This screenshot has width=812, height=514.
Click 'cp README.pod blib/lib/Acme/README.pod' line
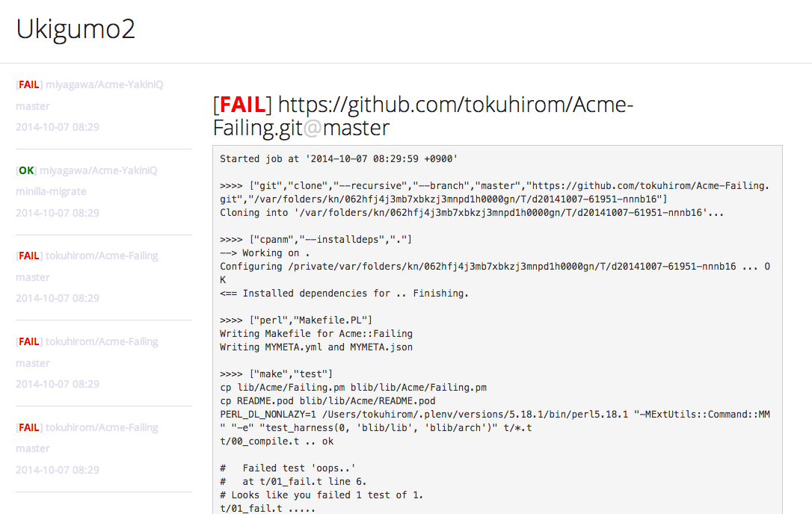[x=327, y=401]
